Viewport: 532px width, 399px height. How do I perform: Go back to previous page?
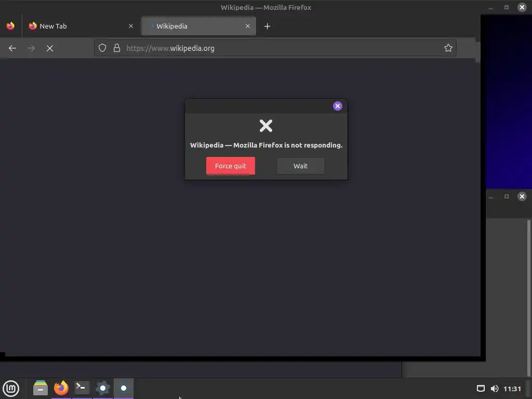(x=12, y=48)
